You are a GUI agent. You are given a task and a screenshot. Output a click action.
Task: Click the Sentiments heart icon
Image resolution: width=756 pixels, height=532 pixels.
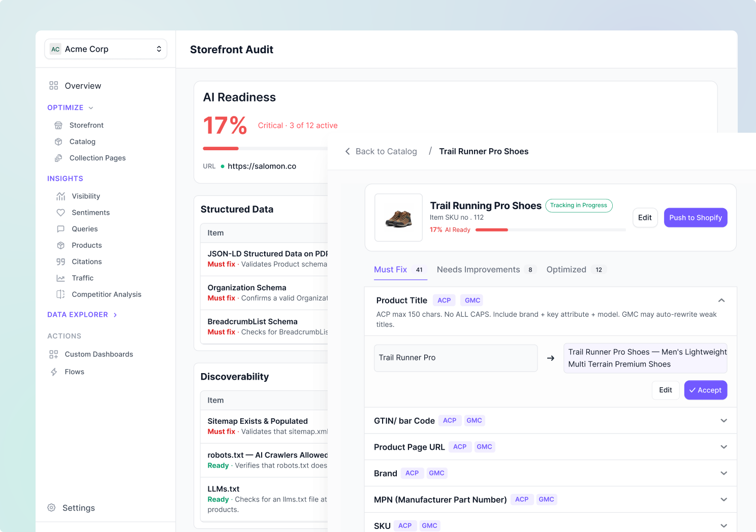pos(60,213)
